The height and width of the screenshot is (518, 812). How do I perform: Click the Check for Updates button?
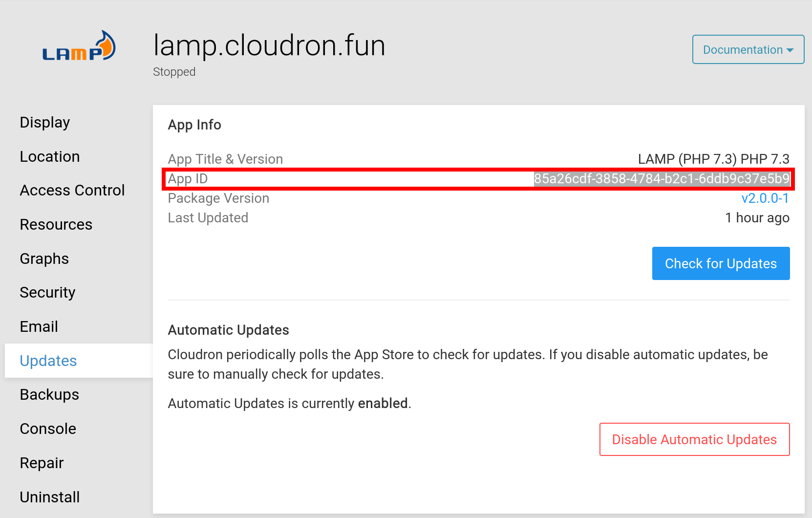tap(721, 263)
